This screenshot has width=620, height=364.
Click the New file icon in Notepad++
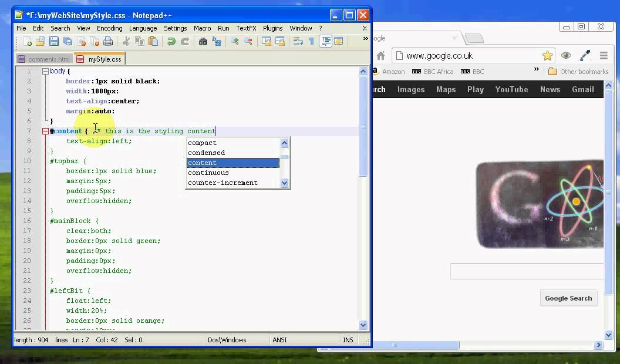(x=27, y=42)
